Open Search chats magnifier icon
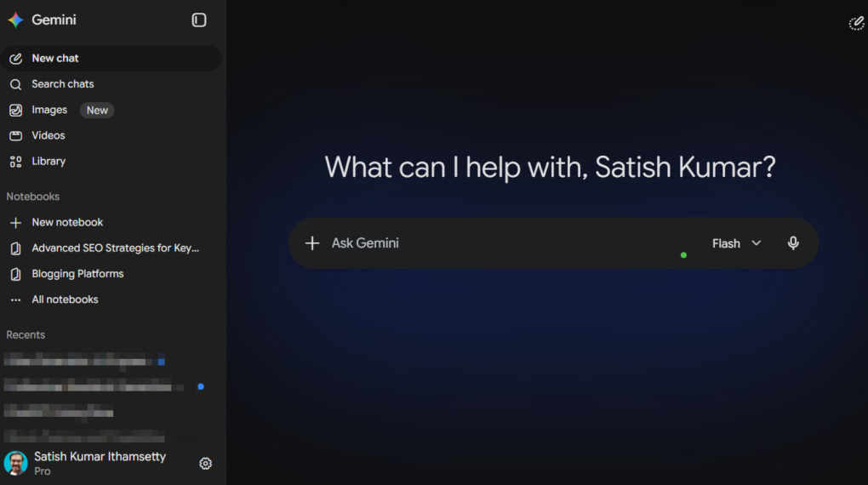Viewport: 868px width, 485px height. tap(15, 84)
